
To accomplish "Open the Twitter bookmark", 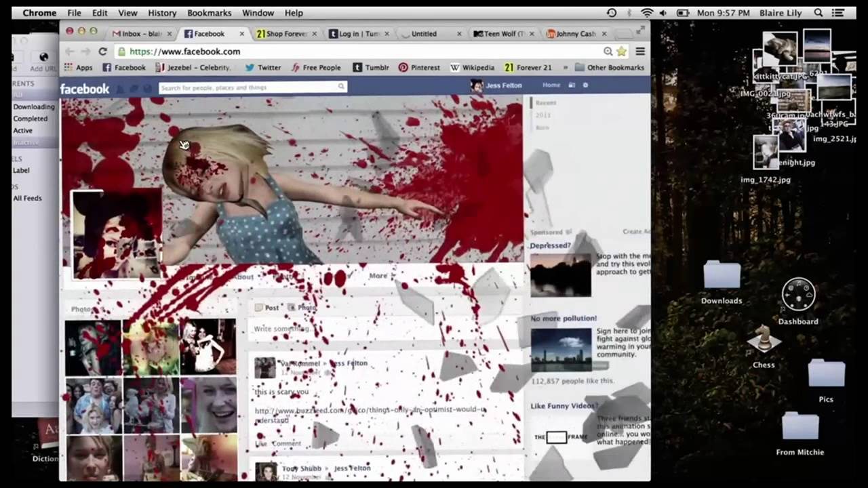I will tap(262, 68).
